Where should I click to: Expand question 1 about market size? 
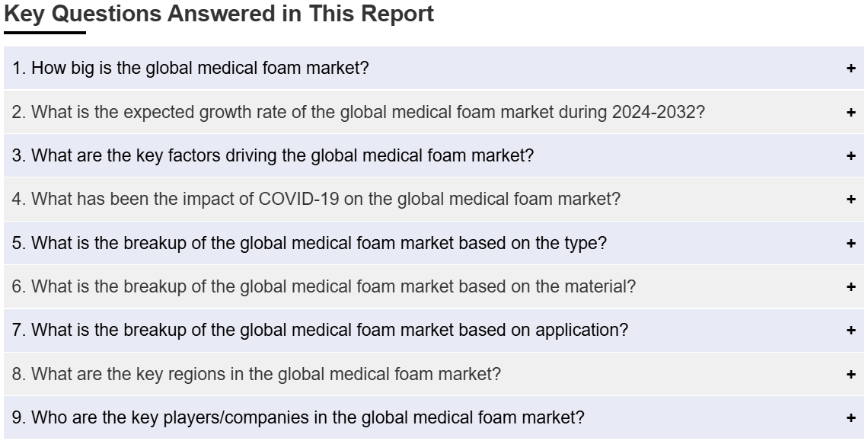coord(433,68)
